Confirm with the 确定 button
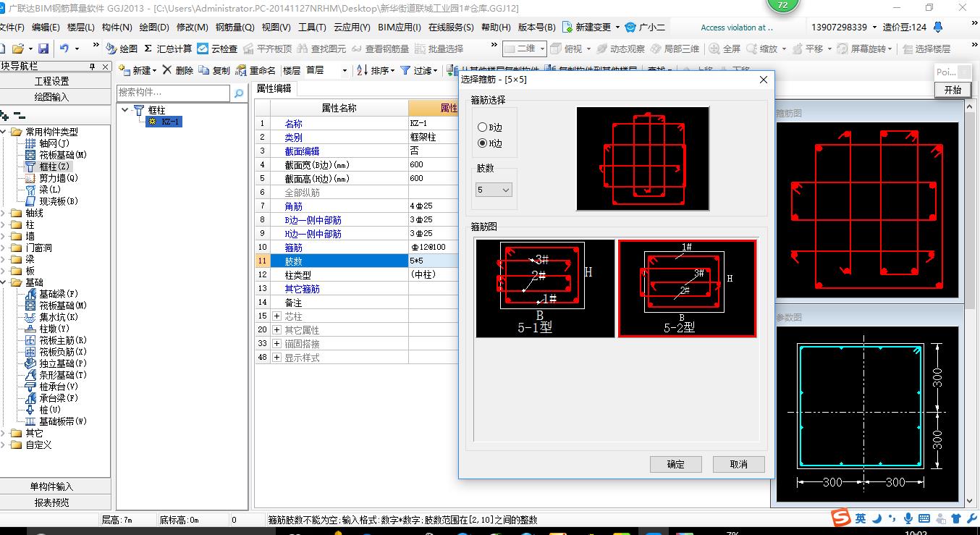The image size is (980, 535). coord(676,464)
